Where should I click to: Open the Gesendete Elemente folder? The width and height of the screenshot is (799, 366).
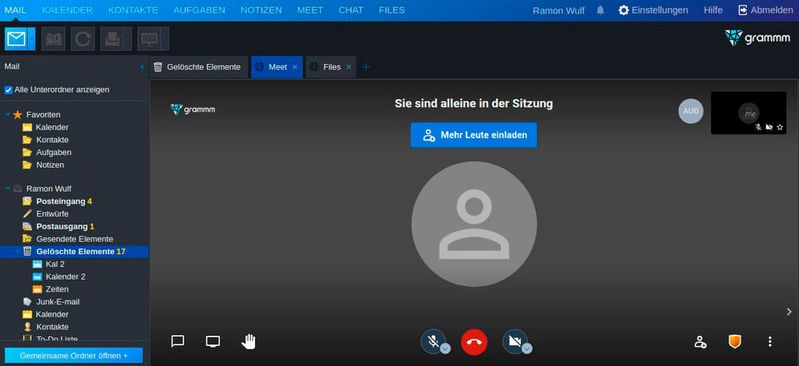coord(74,239)
